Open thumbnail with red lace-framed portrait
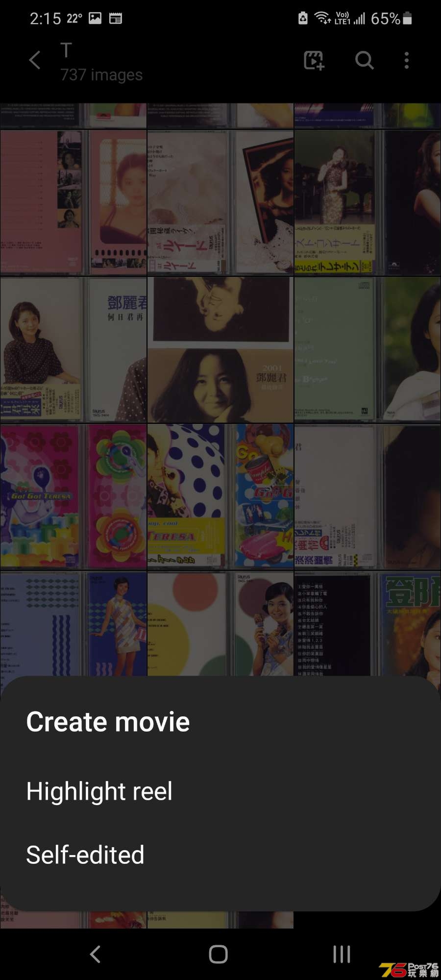The height and width of the screenshot is (980, 441). coord(220,202)
